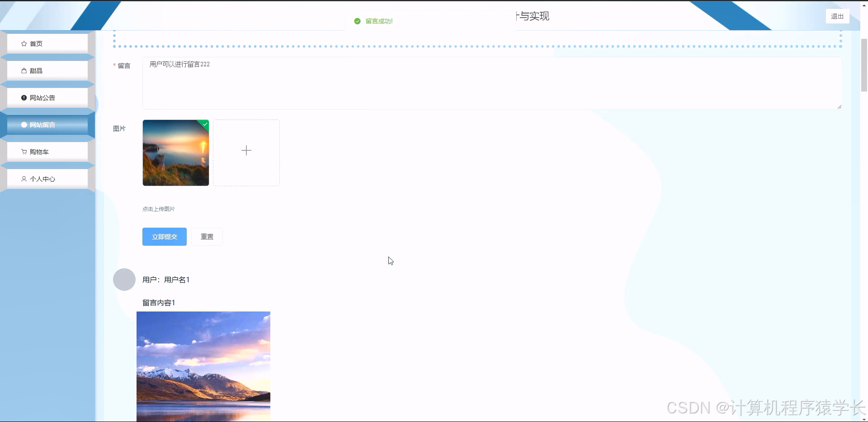Click the exclamation icon next to 网站公告

pos(24,98)
